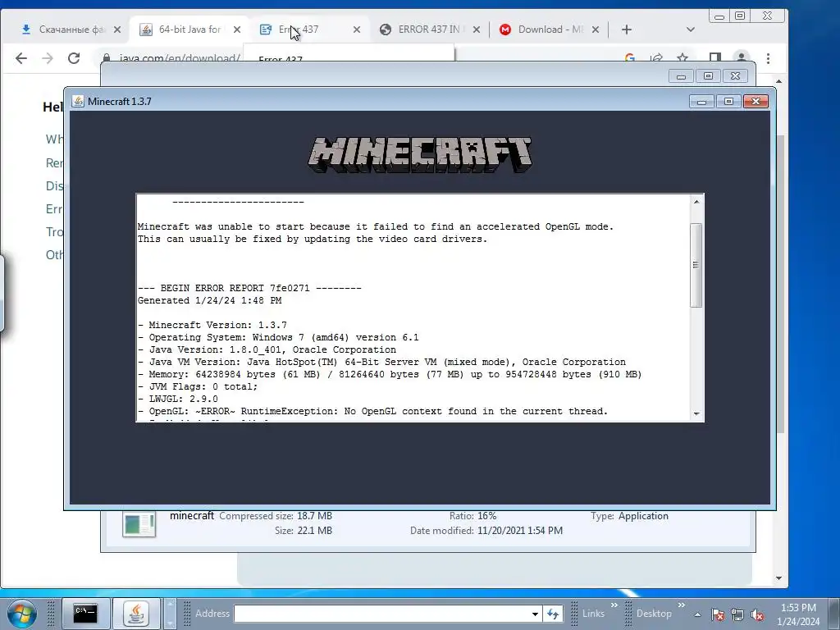Open Chrome three-dot menu
This screenshot has width=840, height=630.
[x=768, y=58]
